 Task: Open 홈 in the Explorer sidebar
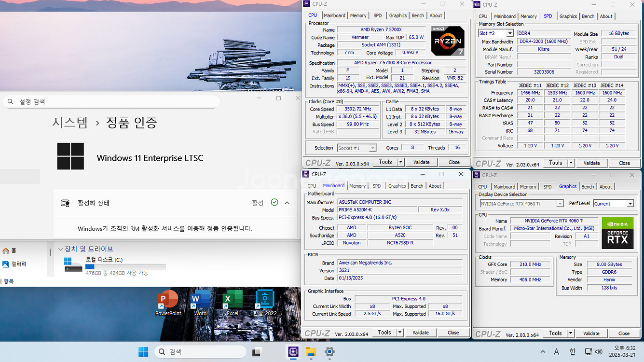pos(10,251)
